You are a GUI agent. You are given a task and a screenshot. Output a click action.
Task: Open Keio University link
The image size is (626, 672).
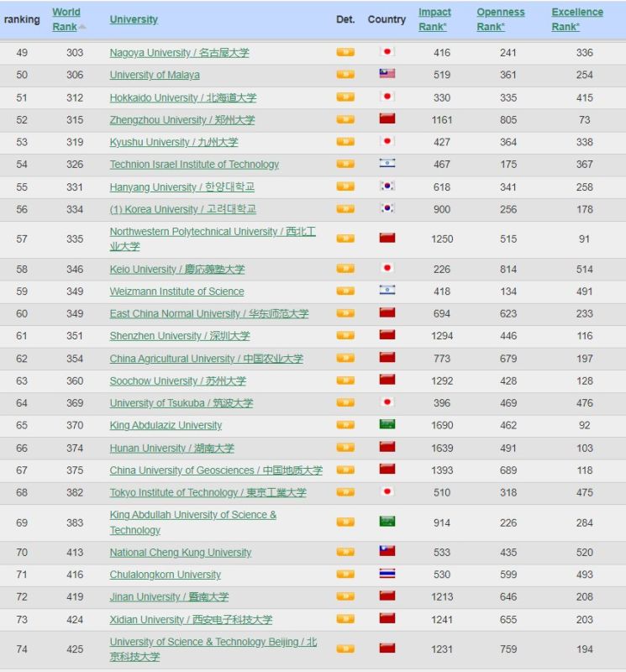click(177, 270)
